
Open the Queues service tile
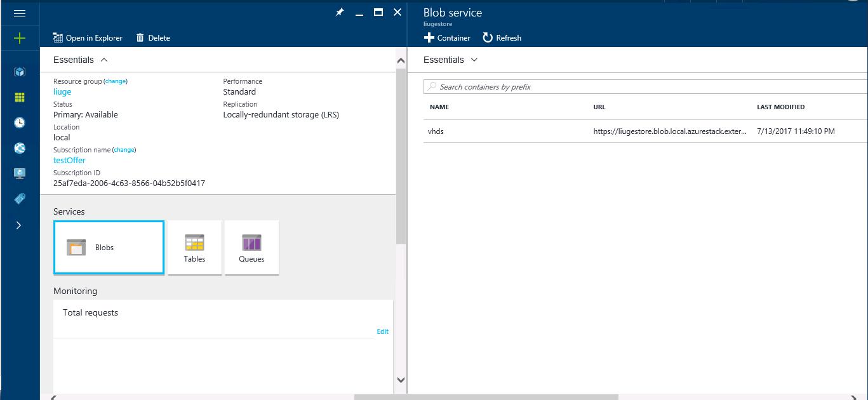(x=252, y=248)
